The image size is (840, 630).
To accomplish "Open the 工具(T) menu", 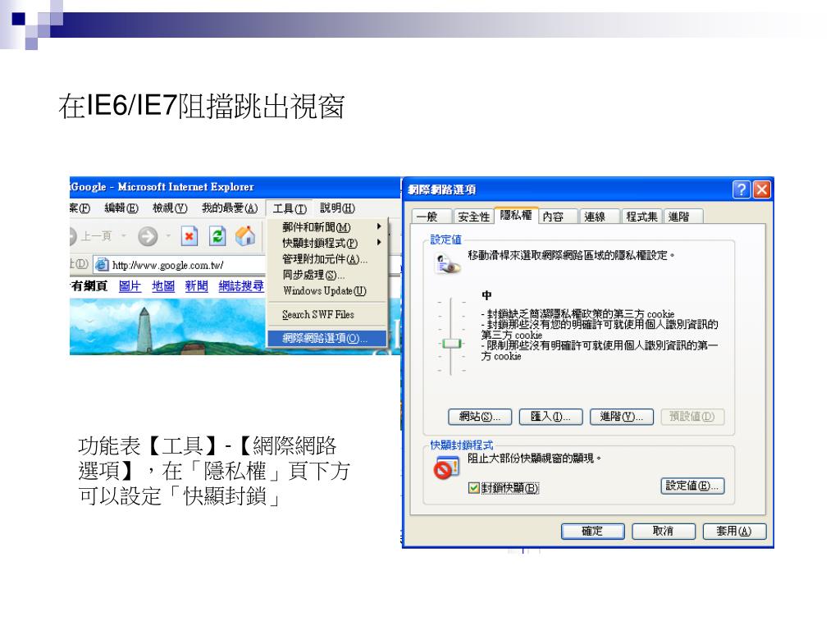I will (x=290, y=208).
